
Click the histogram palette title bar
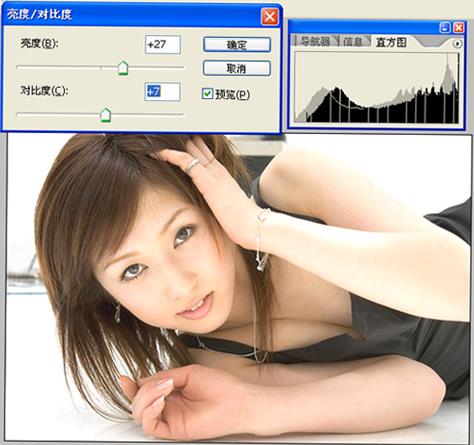[x=363, y=27]
